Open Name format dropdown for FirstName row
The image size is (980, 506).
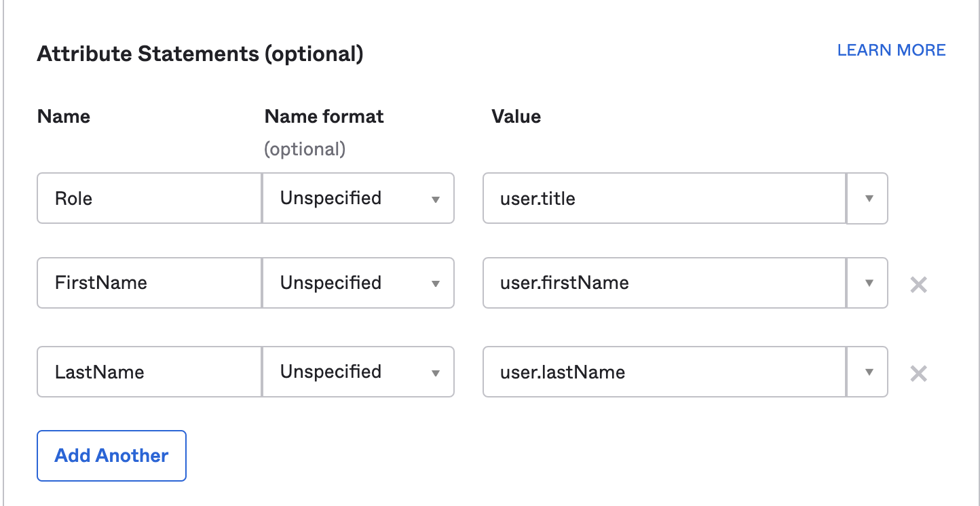click(358, 283)
